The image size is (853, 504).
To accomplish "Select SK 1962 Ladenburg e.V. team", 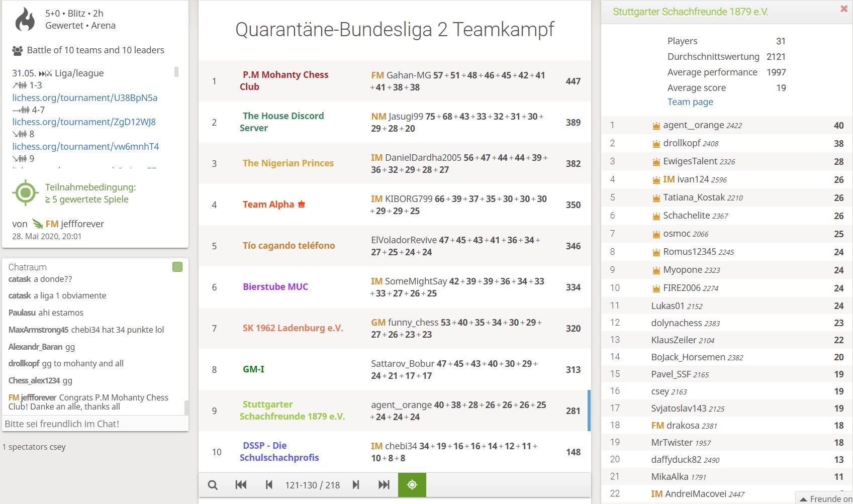I will (x=293, y=328).
